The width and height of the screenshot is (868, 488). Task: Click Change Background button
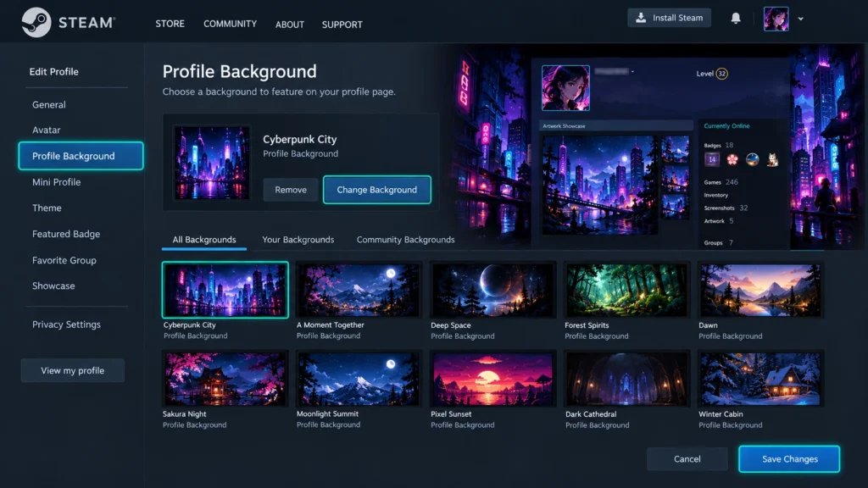click(377, 190)
